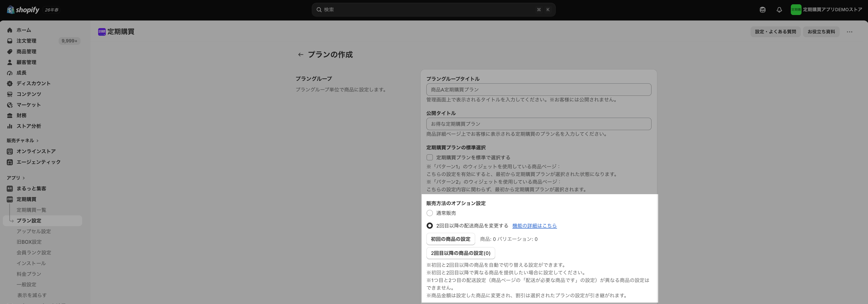This screenshot has width=868, height=304.
Task: Click the ホーム house icon
Action: (10, 30)
